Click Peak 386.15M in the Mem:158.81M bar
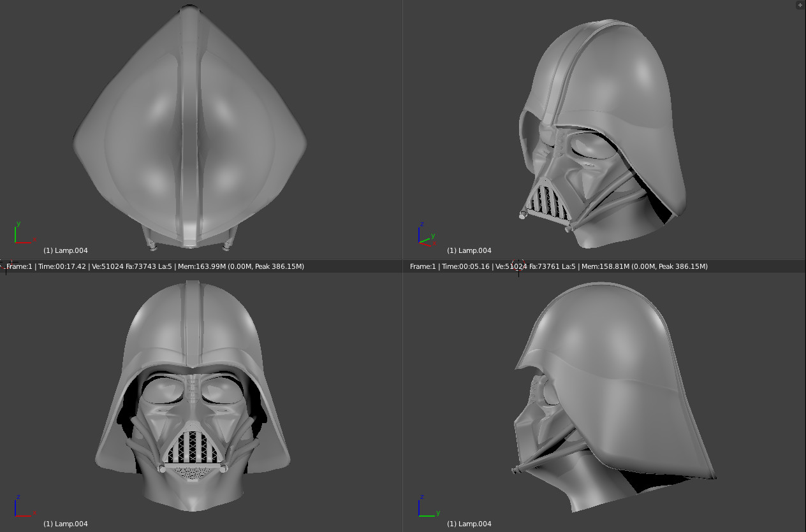This screenshot has height=532, width=806. 682,266
